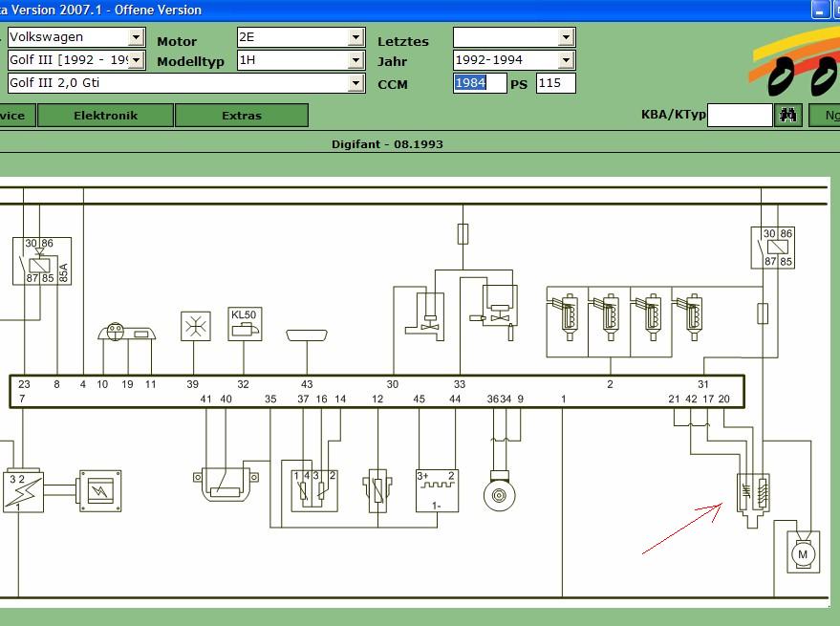Open the Volkswagen manufacturer dropdown
The height and width of the screenshot is (626, 840).
[136, 37]
